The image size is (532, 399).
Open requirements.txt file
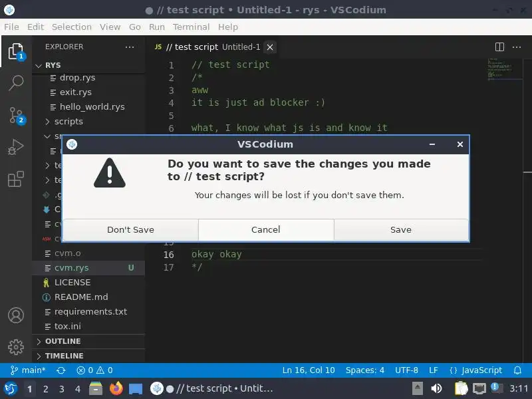[x=89, y=312]
